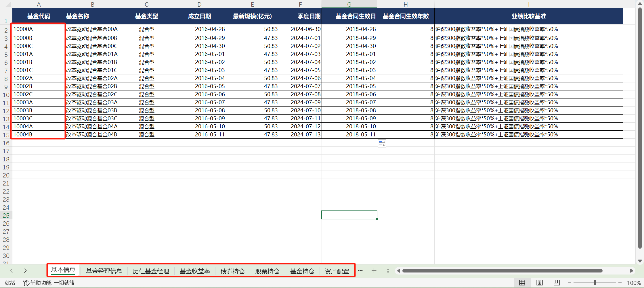Switch to Page Break Preview
Screen dimensions: 644x288
pos(557,283)
